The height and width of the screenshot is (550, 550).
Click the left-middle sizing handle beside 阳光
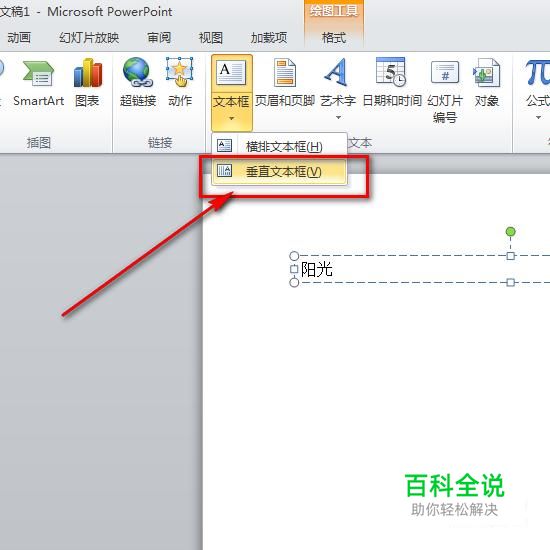(294, 269)
